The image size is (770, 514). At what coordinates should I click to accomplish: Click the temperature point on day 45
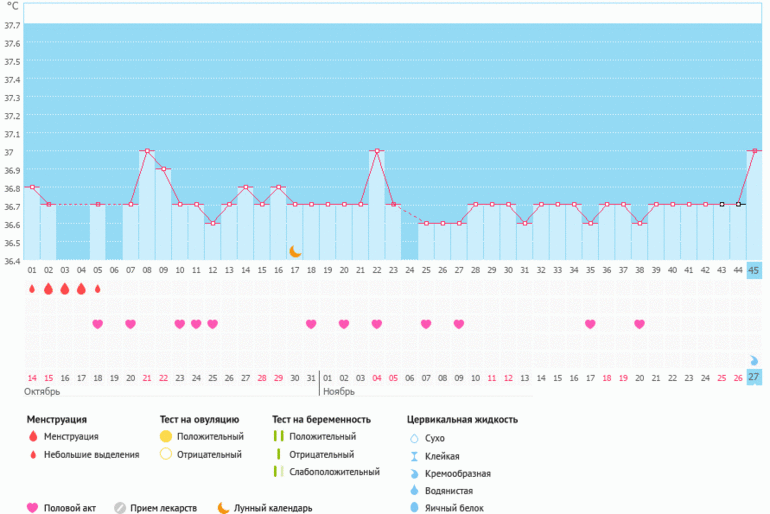click(x=754, y=151)
